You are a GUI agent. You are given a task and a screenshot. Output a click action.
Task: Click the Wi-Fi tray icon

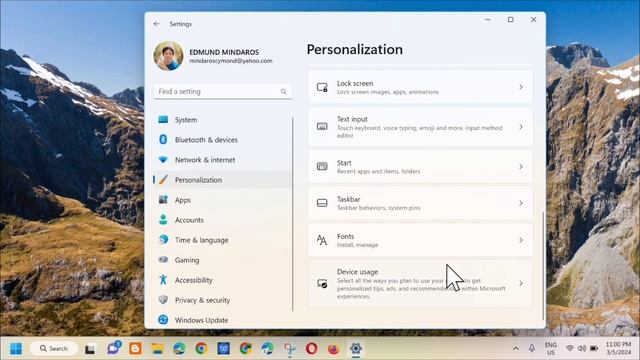pyautogui.click(x=570, y=349)
